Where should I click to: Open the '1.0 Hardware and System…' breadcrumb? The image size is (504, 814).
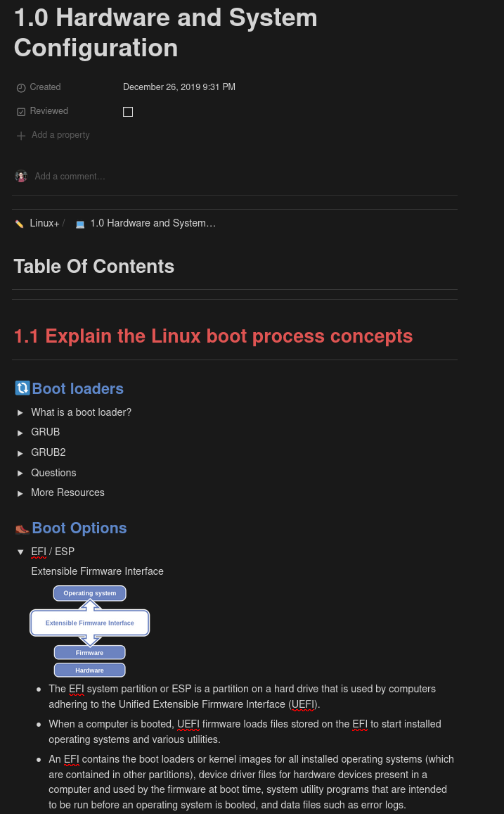click(153, 223)
